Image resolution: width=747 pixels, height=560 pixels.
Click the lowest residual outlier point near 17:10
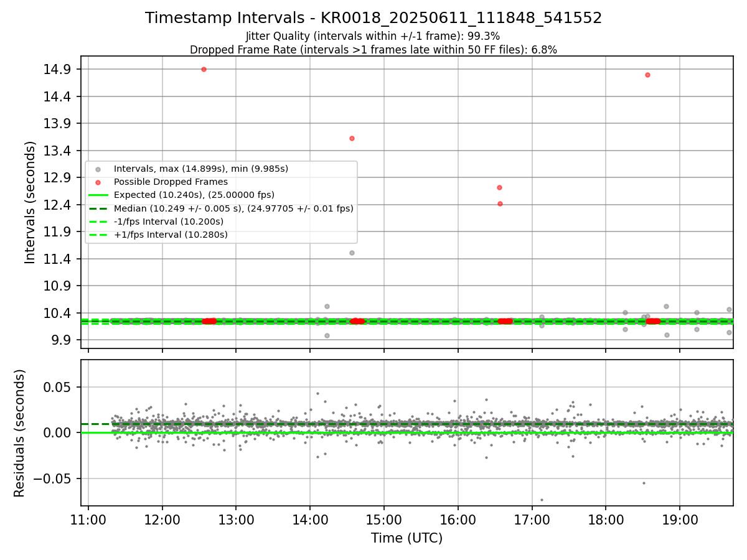(x=542, y=500)
